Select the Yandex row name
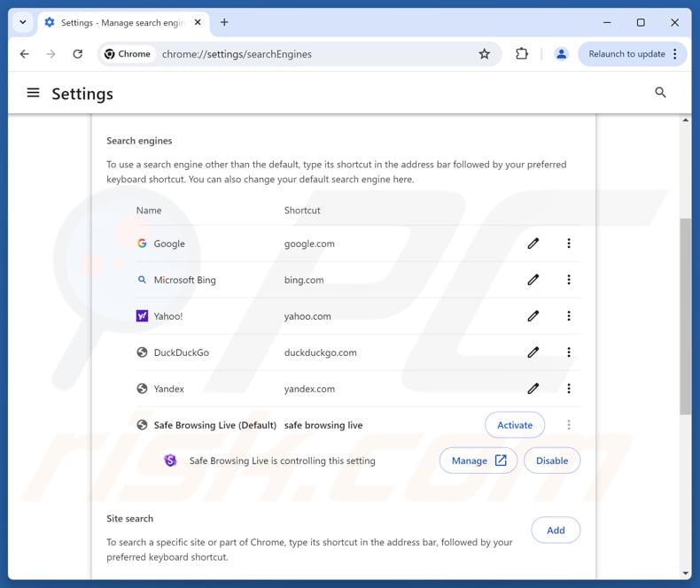The width and height of the screenshot is (700, 588). pos(168,389)
